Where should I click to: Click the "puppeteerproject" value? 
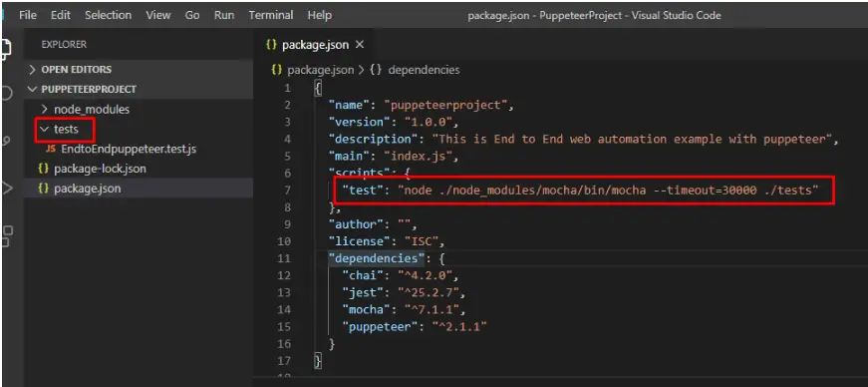click(448, 105)
